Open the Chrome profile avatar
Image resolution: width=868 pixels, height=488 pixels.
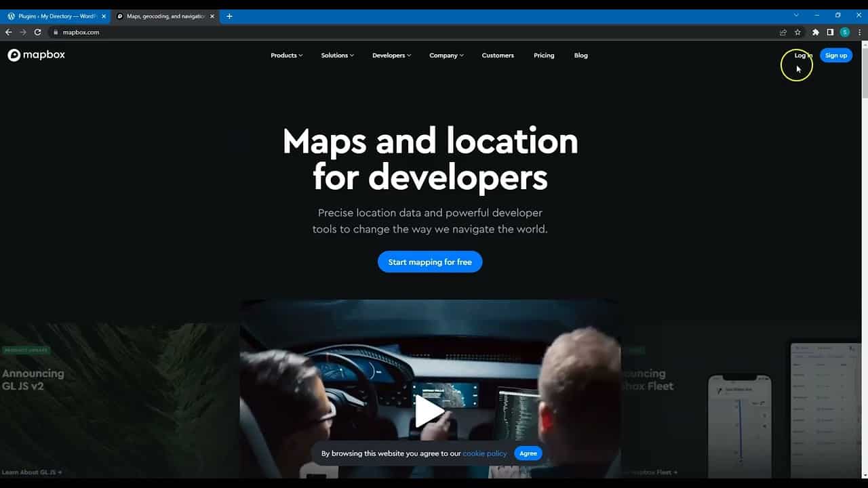(x=845, y=32)
